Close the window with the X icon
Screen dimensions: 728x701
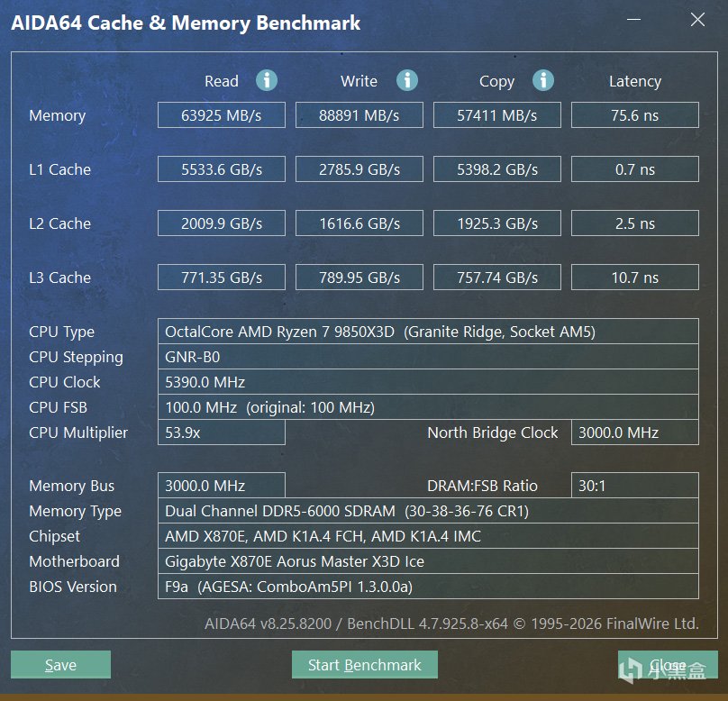click(x=697, y=20)
